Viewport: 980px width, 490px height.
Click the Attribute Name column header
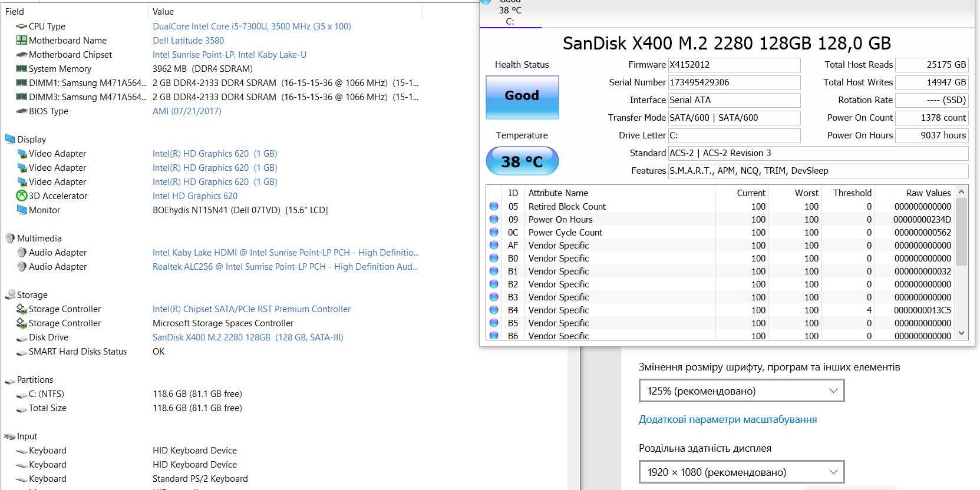pos(558,193)
